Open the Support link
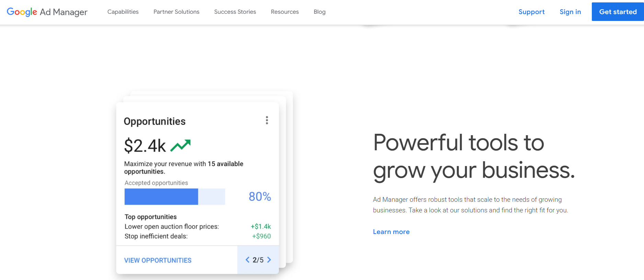The image size is (644, 280). [531, 12]
